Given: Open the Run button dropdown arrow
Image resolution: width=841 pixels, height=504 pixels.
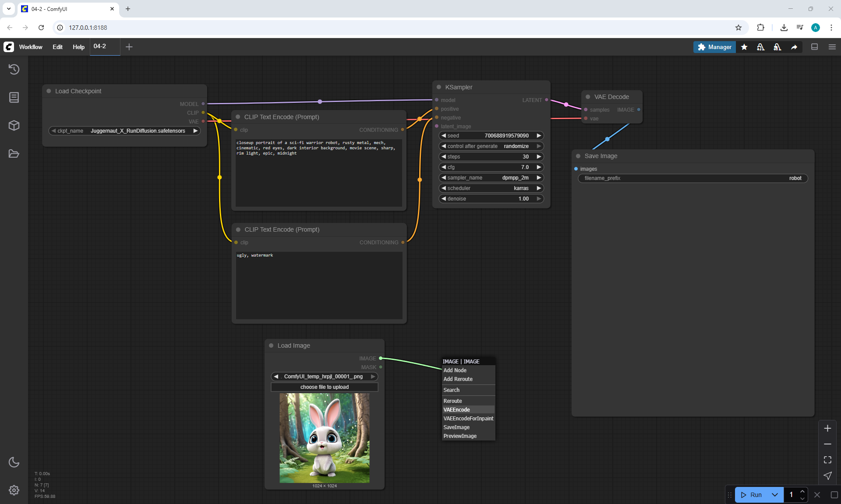Looking at the screenshot, I should (774, 495).
